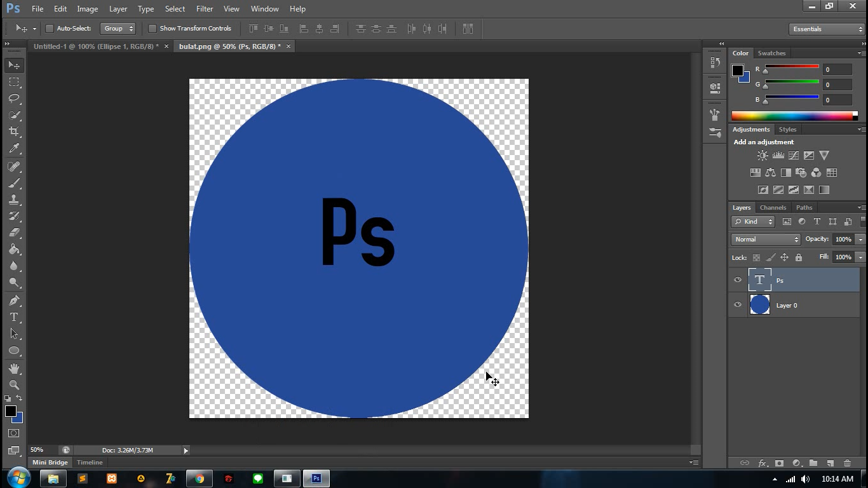Click the zoom percentage field
The image size is (868, 488).
[x=42, y=451]
